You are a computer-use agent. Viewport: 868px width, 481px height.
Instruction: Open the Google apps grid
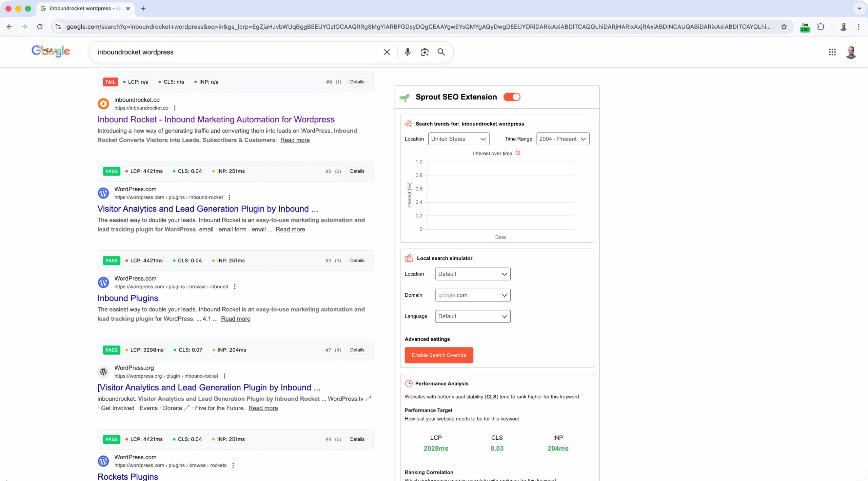pos(832,52)
